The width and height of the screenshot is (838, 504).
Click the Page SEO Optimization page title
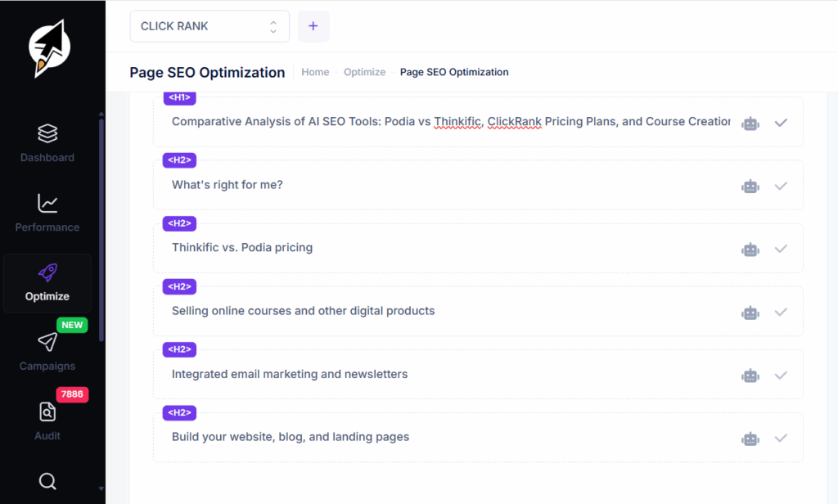207,73
